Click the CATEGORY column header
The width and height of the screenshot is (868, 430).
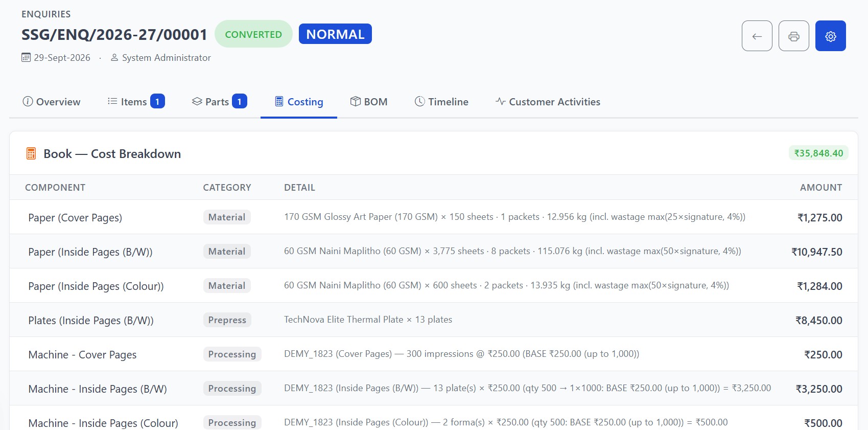click(x=227, y=188)
